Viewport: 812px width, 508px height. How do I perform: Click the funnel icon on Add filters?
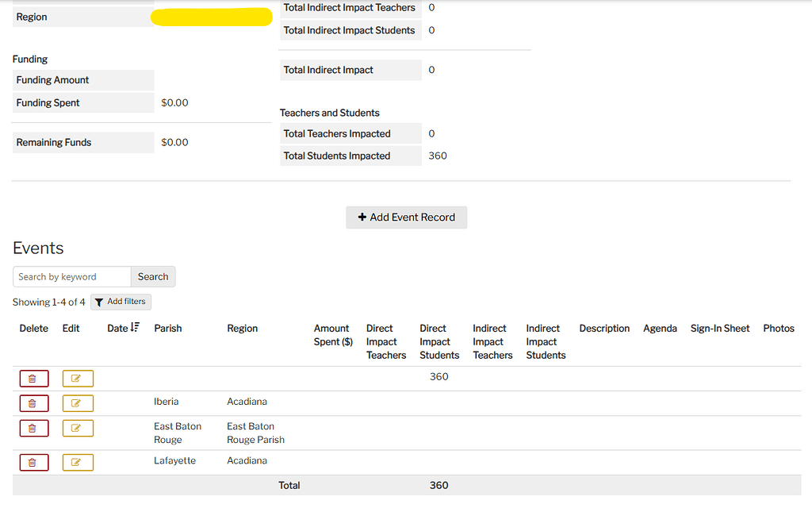(x=100, y=302)
